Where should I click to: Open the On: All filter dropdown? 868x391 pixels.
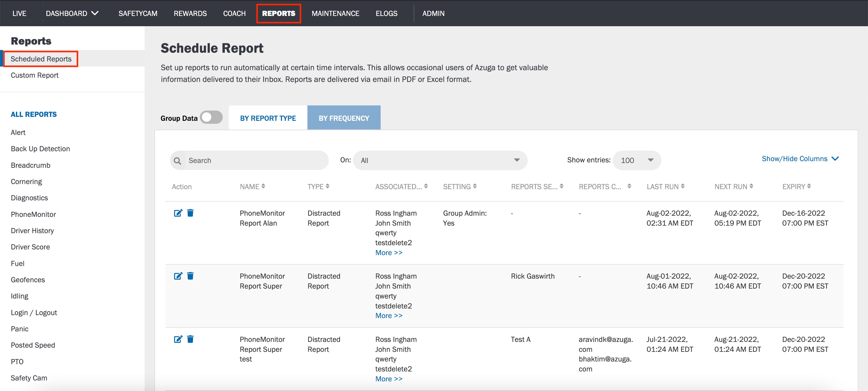(x=440, y=160)
